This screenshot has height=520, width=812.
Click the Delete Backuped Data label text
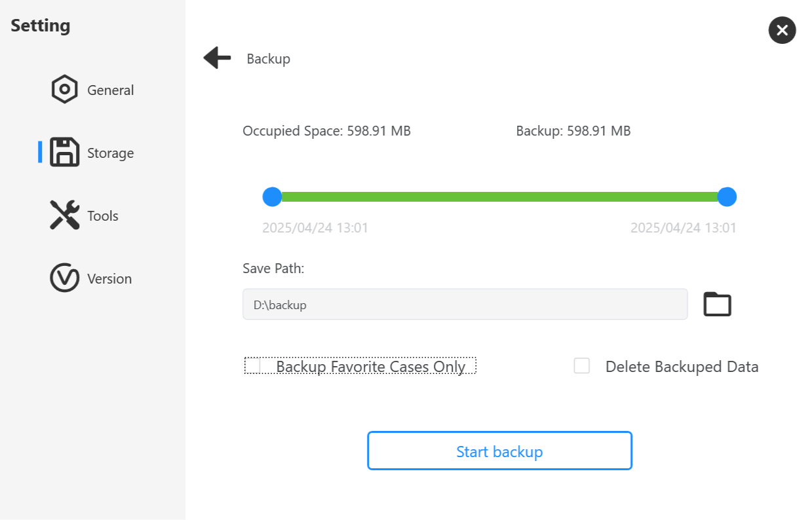tap(682, 367)
